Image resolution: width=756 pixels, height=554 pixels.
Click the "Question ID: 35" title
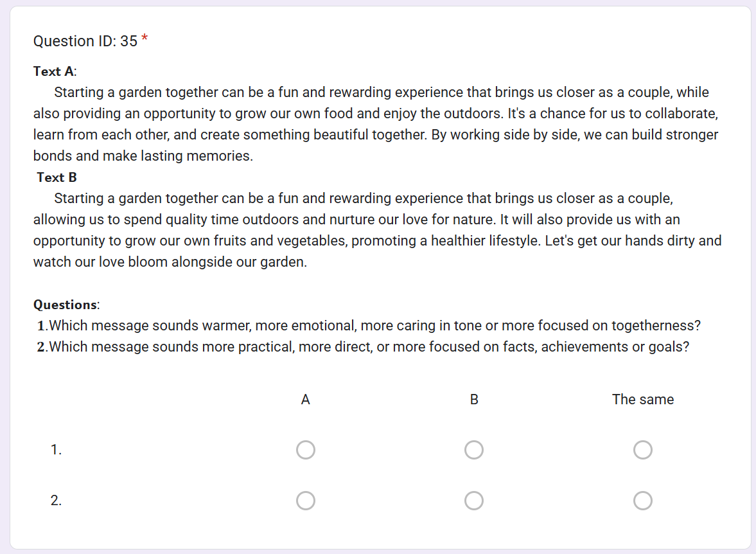tap(85, 41)
